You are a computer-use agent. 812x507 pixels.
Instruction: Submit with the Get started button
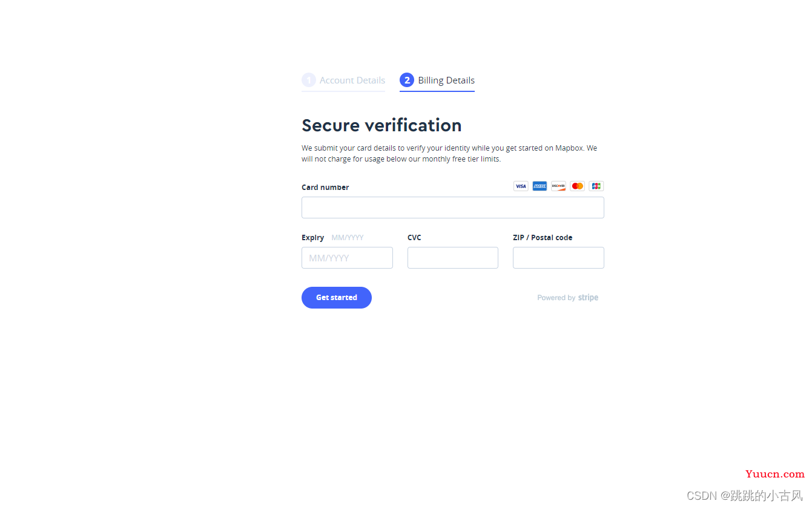pyautogui.click(x=337, y=298)
